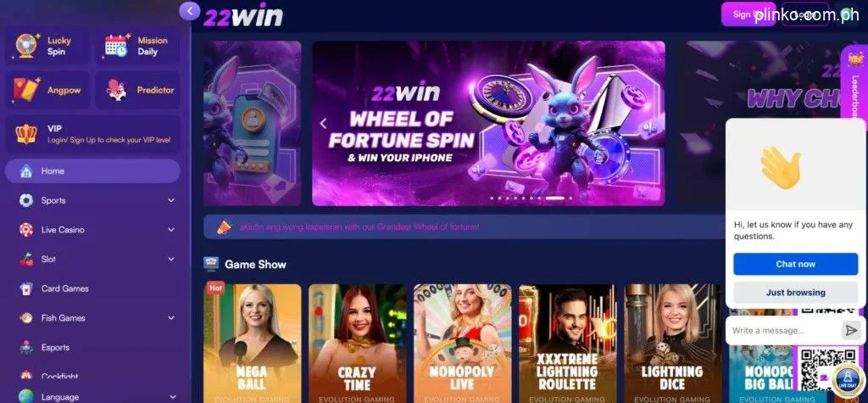The image size is (868, 403).
Task: Click the Chat now button
Action: coord(795,264)
